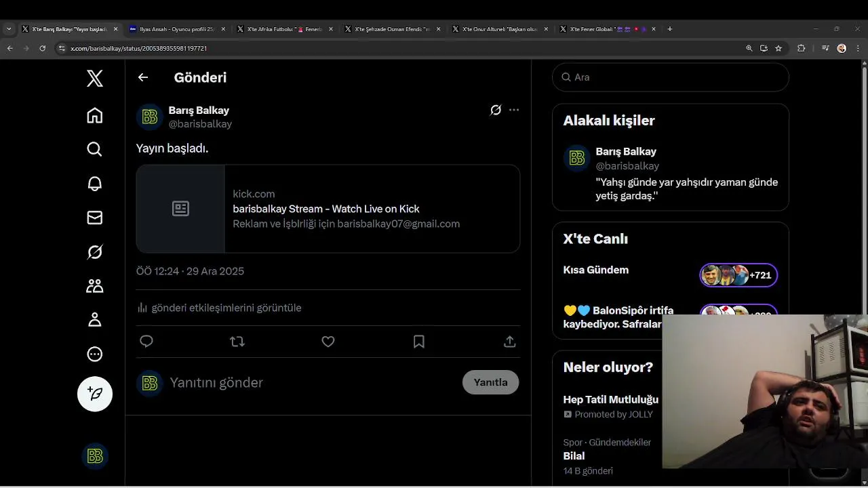Click @barisbalkay handle under post author

200,124
